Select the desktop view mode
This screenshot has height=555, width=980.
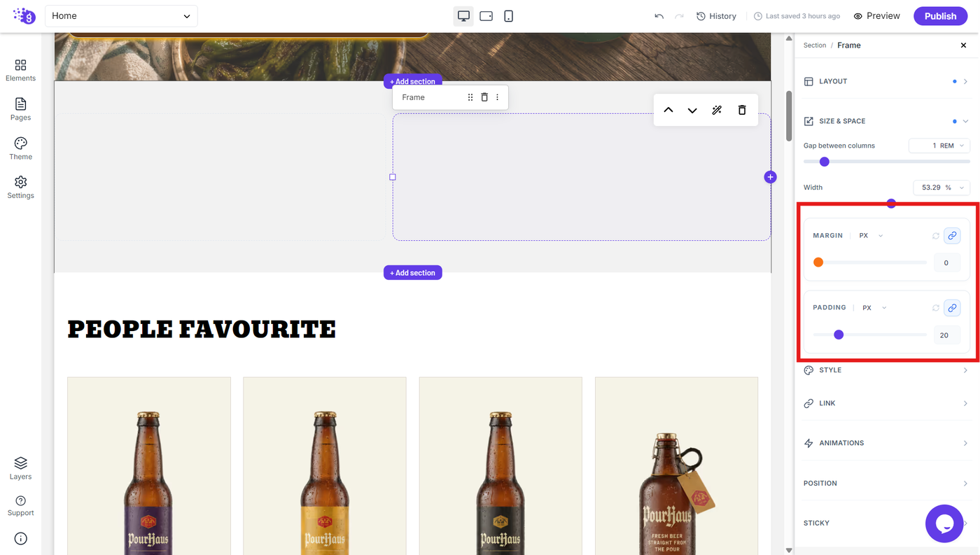[x=463, y=16]
